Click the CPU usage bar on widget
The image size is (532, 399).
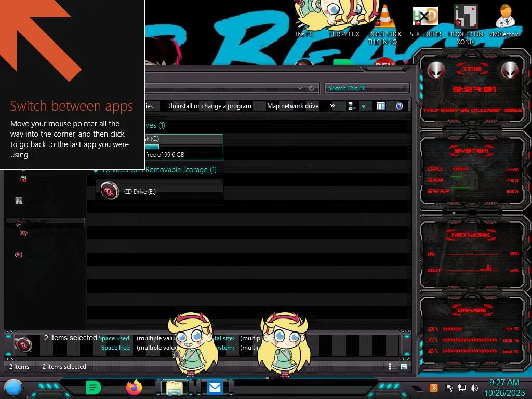click(x=459, y=169)
